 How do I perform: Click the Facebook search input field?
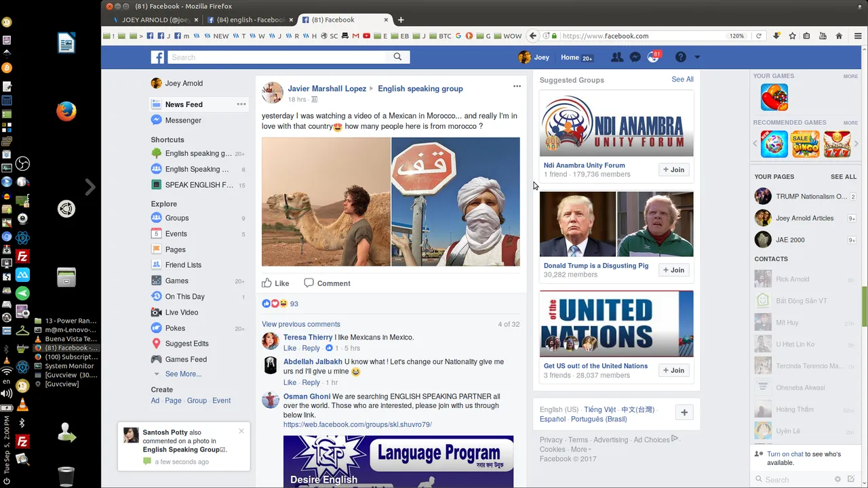coord(277,58)
